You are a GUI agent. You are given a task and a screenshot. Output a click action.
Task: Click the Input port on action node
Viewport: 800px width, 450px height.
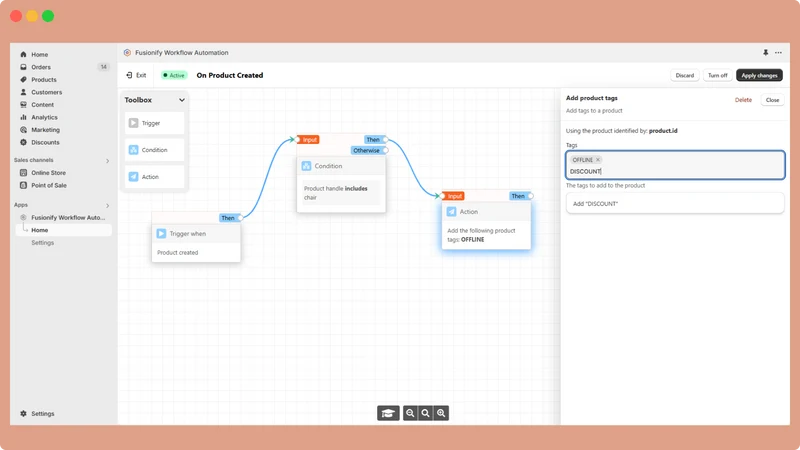pyautogui.click(x=442, y=196)
